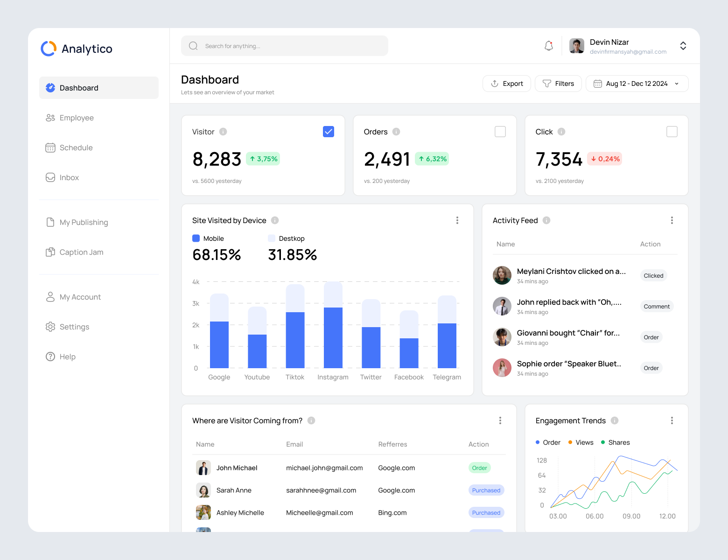Image resolution: width=728 pixels, height=560 pixels.
Task: Click the Schedule calendar icon
Action: coord(50,147)
